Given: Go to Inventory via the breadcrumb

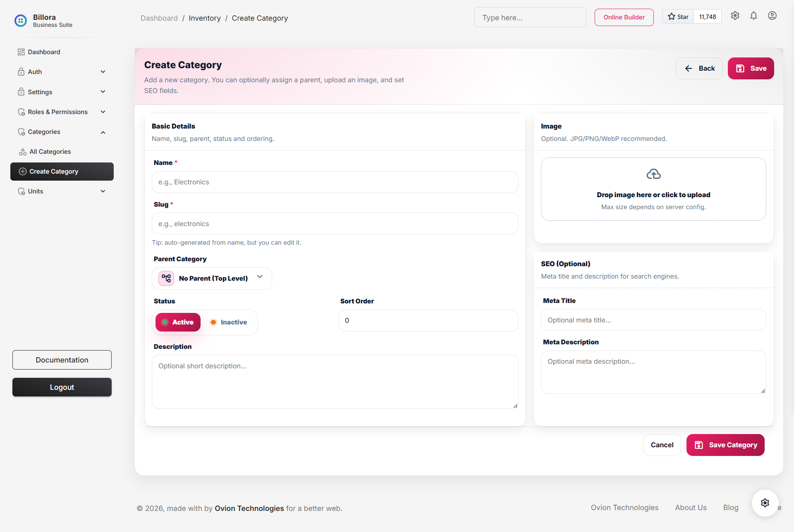Looking at the screenshot, I should click(205, 18).
